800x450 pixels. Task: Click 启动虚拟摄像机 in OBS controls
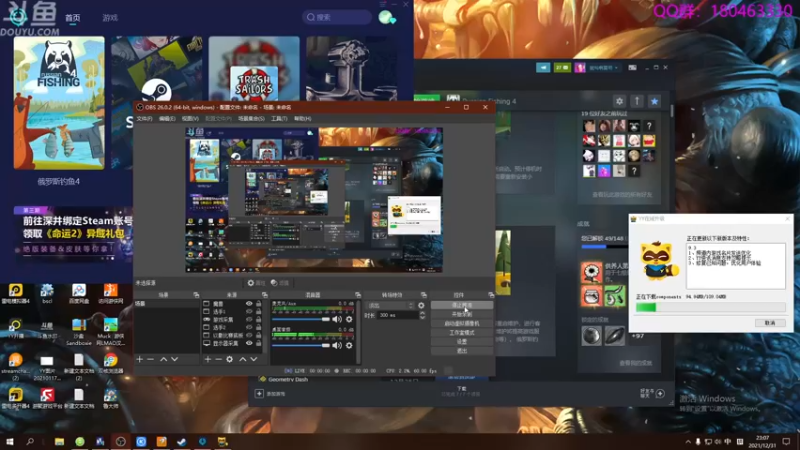click(x=462, y=323)
